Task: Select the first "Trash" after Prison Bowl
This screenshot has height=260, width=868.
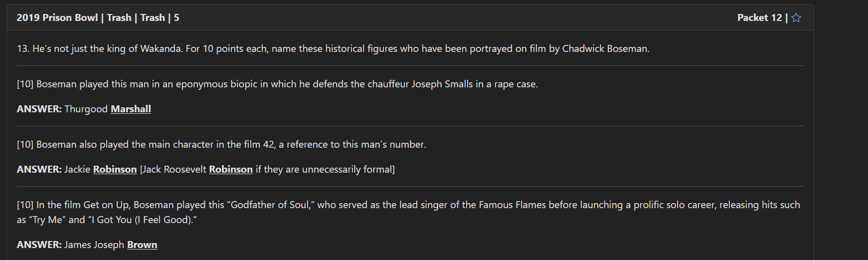Action: 119,18
